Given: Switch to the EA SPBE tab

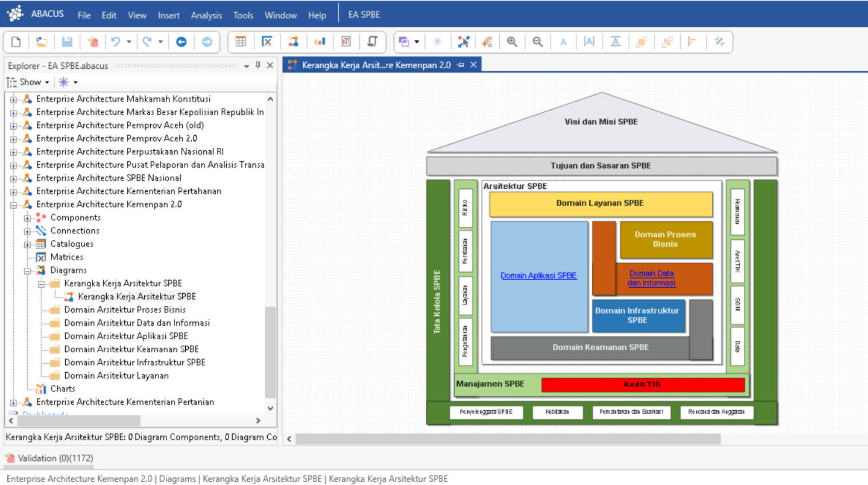Looking at the screenshot, I should click(x=363, y=14).
